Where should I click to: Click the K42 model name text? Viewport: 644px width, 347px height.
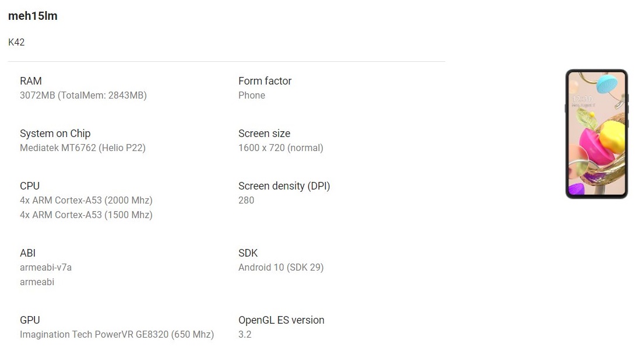tap(16, 43)
